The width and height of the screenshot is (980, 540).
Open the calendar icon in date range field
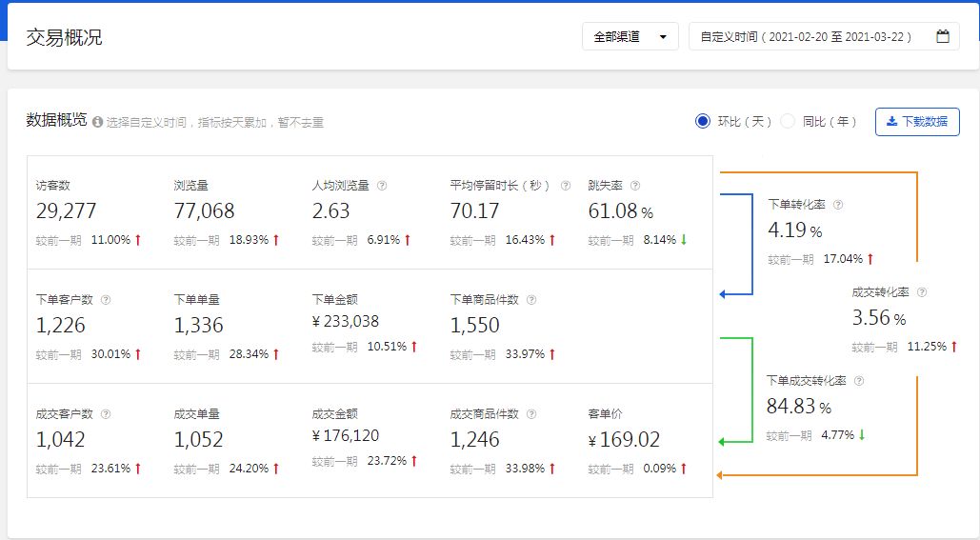(x=943, y=36)
